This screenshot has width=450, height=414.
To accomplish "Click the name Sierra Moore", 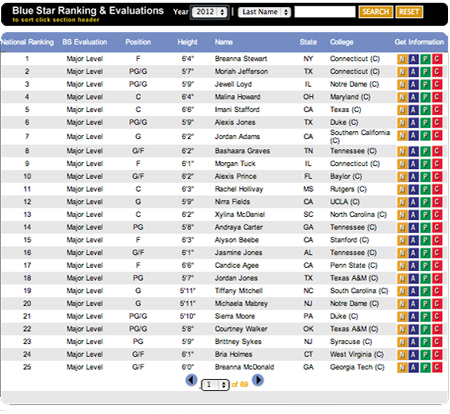I will point(235,316).
